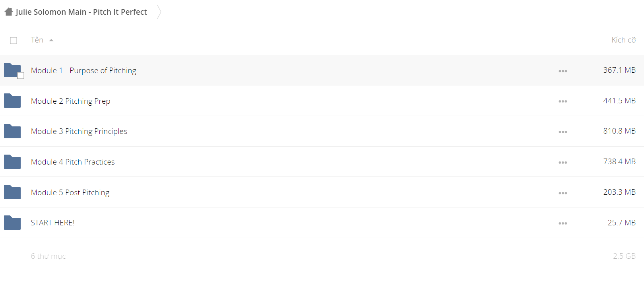Open folder icon for Module 2 Pitching Prep
Screen dimensions: 644x281
click(x=12, y=101)
